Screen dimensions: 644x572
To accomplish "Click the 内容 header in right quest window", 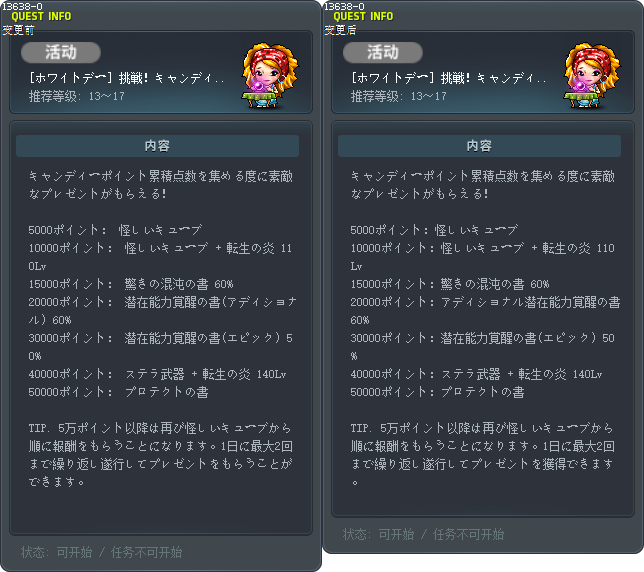I will (479, 146).
